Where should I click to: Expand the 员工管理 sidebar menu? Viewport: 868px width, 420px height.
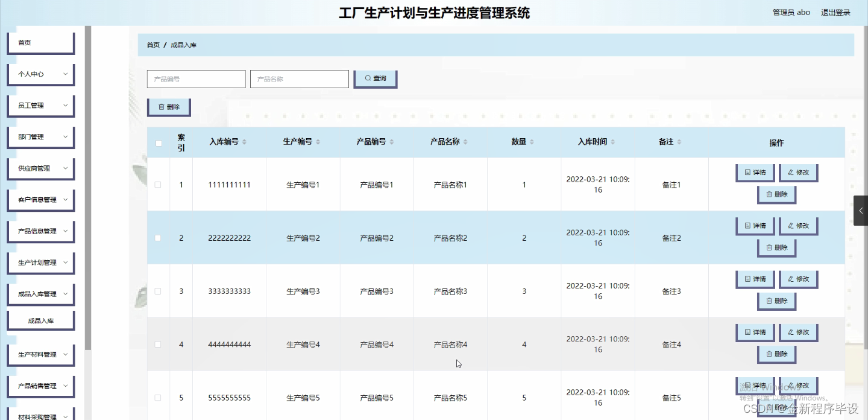(40, 105)
